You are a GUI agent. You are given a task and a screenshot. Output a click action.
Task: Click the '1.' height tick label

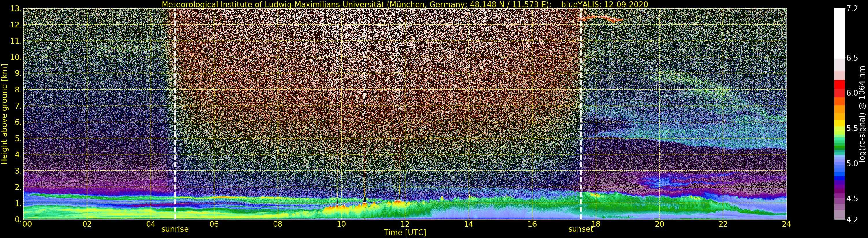pyautogui.click(x=18, y=203)
